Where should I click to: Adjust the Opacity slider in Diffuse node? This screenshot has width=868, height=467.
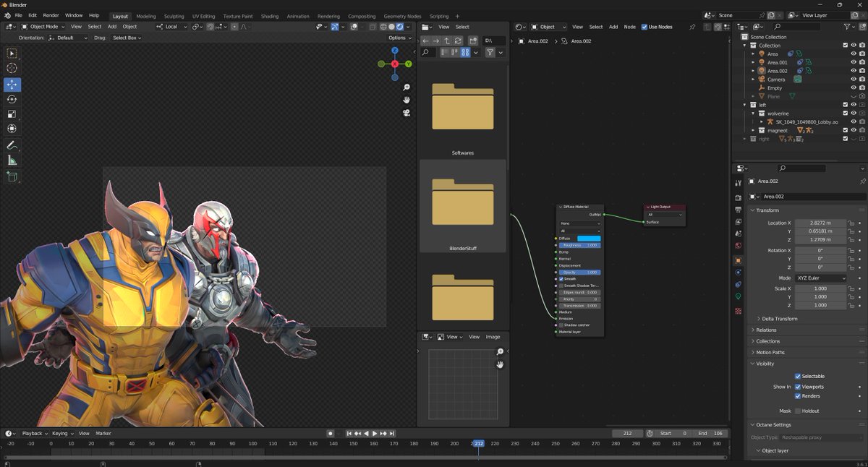click(x=580, y=272)
